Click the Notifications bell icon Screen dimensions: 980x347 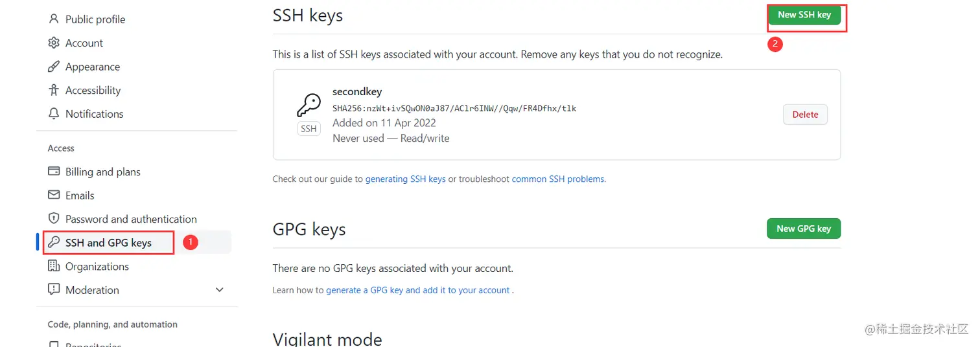coord(54,114)
